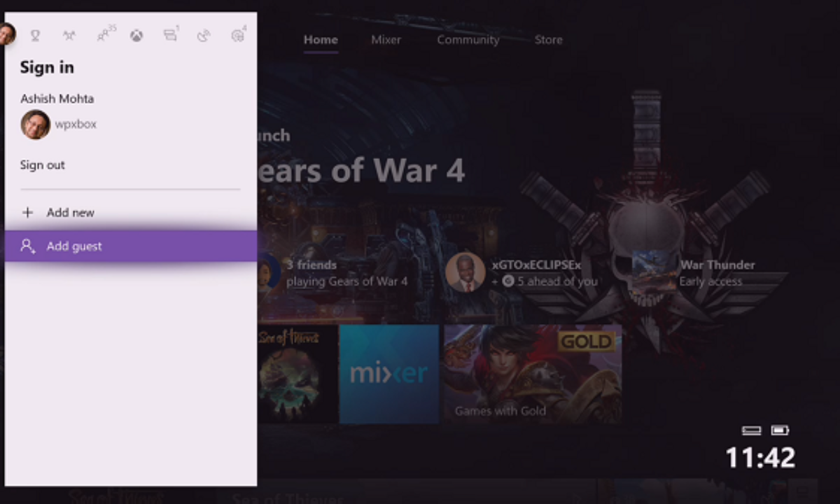Open the Settings gear icon in guide
This screenshot has height=504, width=840.
(238, 34)
